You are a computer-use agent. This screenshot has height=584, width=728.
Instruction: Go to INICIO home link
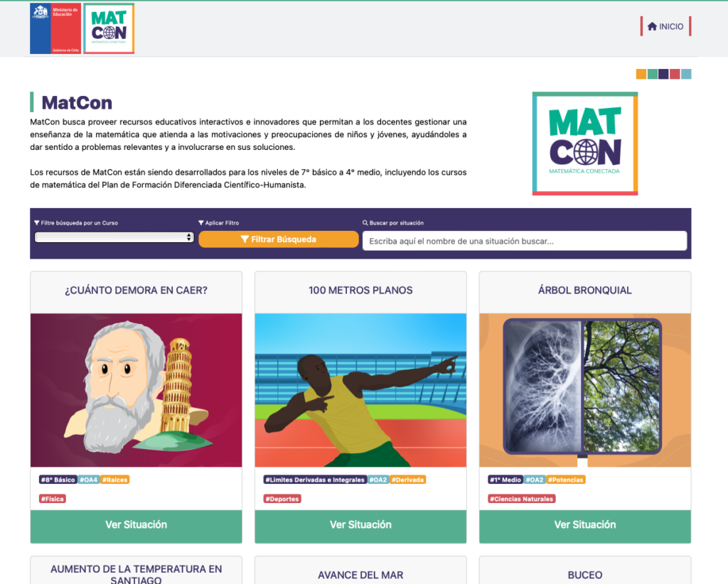click(x=665, y=26)
